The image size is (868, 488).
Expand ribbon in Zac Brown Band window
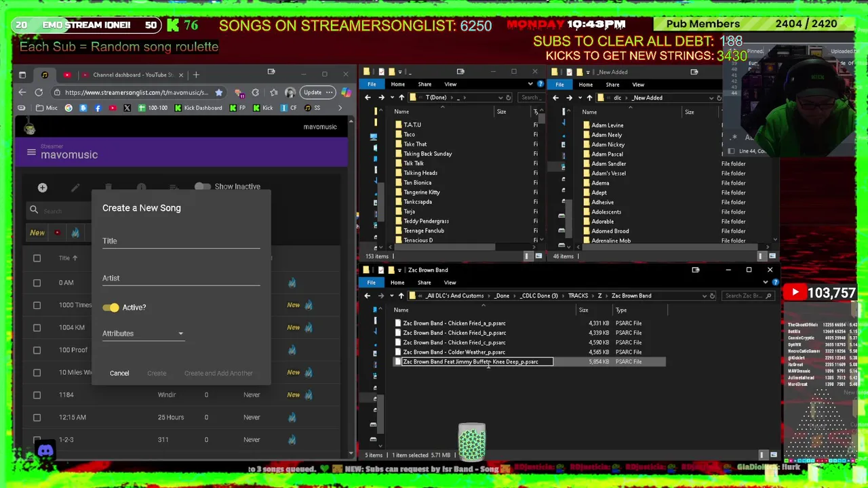pyautogui.click(x=767, y=283)
